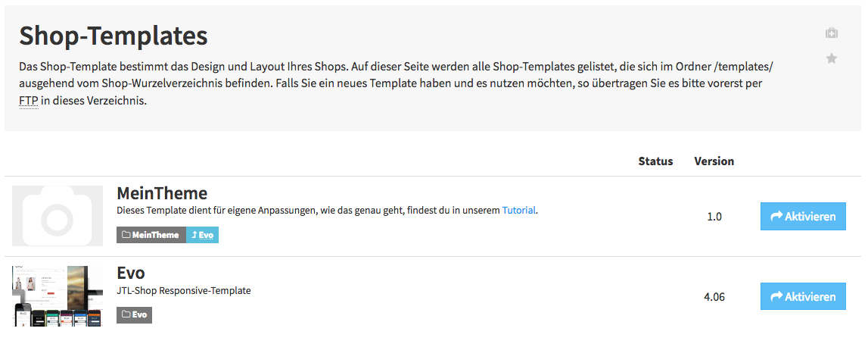
Task: Click the dotted-underlined FTP abbreviation
Action: [x=29, y=102]
